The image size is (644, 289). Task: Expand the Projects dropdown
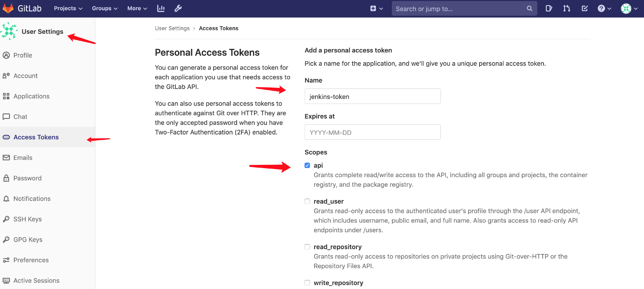click(x=68, y=8)
